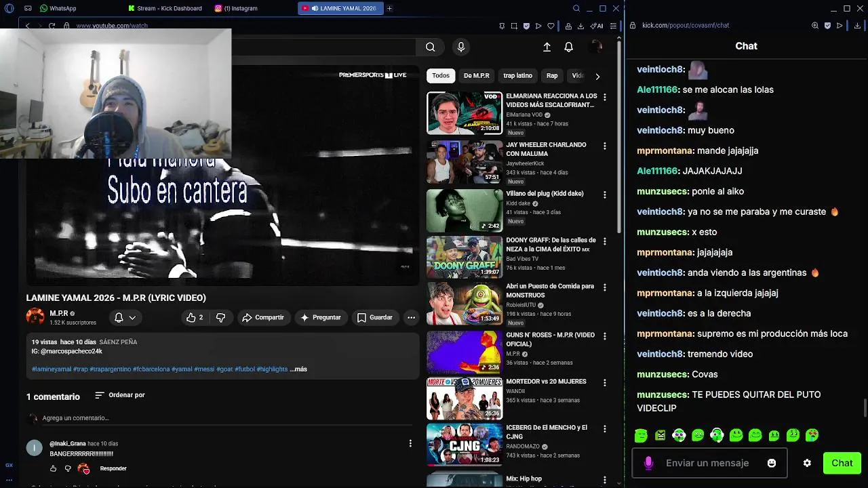Show more filter chips with right arrow
868x488 pixels.
(x=597, y=77)
